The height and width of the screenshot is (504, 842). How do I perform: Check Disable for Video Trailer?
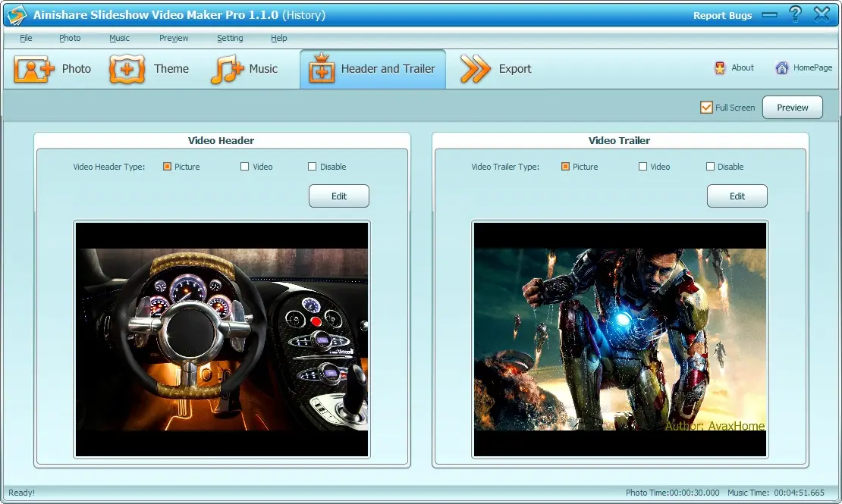pyautogui.click(x=711, y=167)
